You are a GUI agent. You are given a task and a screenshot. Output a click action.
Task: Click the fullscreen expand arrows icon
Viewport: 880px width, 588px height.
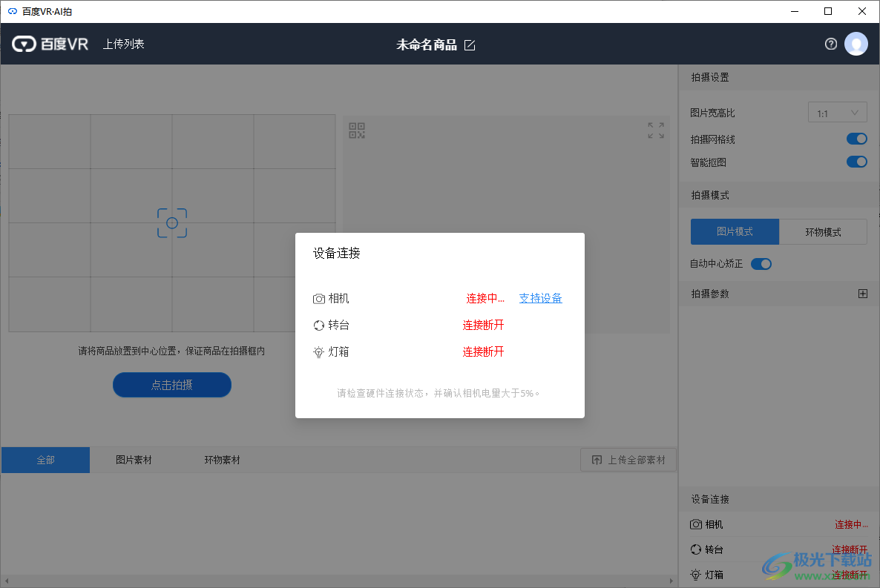click(x=655, y=131)
